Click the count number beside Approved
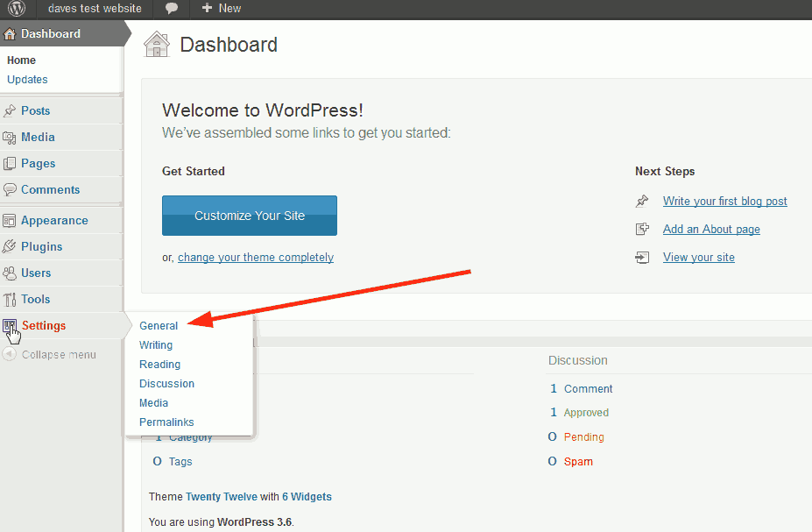 click(x=554, y=412)
